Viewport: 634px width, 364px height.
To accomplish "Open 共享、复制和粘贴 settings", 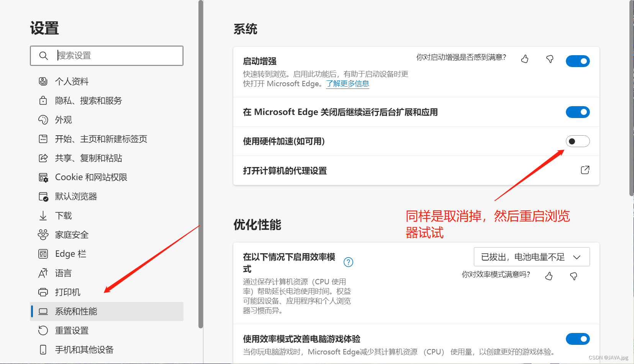I will coord(107,158).
